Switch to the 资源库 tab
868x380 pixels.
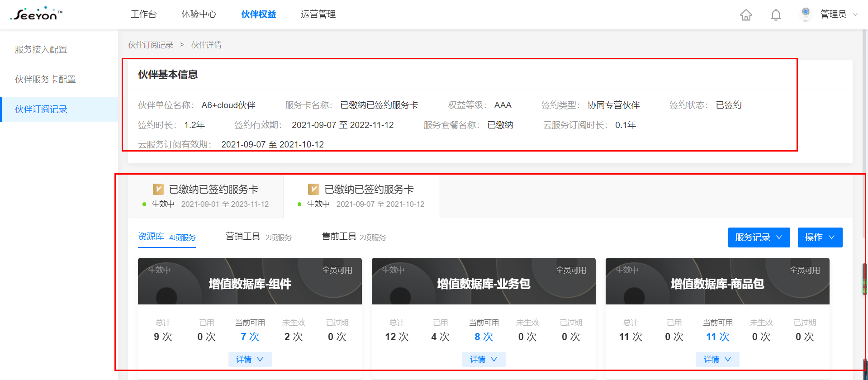pos(167,237)
